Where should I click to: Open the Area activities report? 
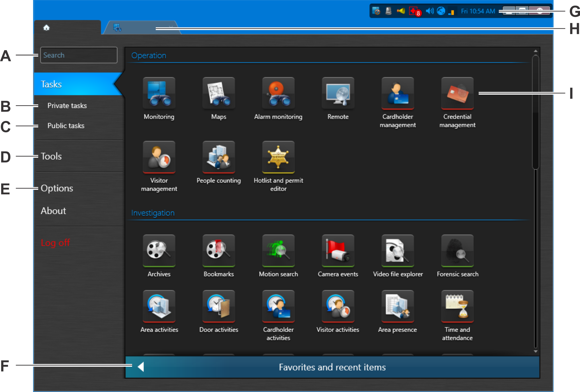[159, 306]
